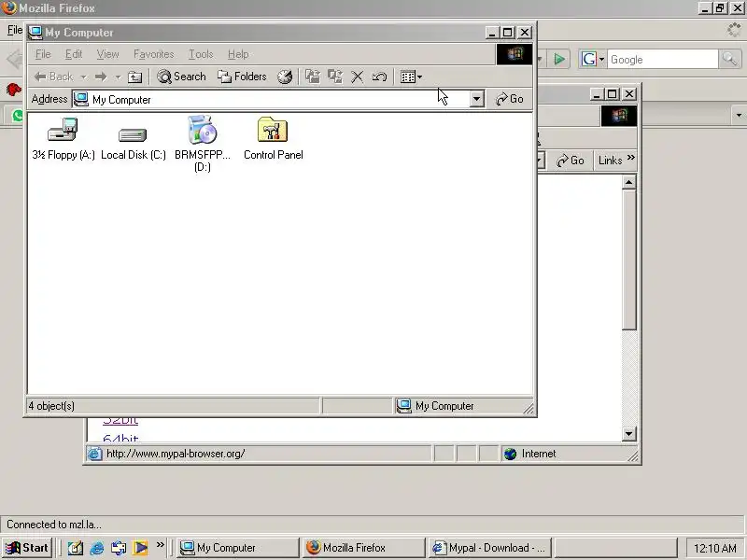This screenshot has height=560, width=747.
Task: Select the Local Disk (C:) drive icon
Action: point(133,143)
